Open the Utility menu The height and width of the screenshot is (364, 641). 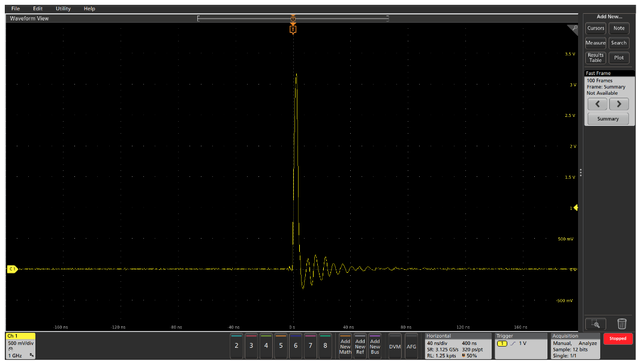pyautogui.click(x=63, y=9)
